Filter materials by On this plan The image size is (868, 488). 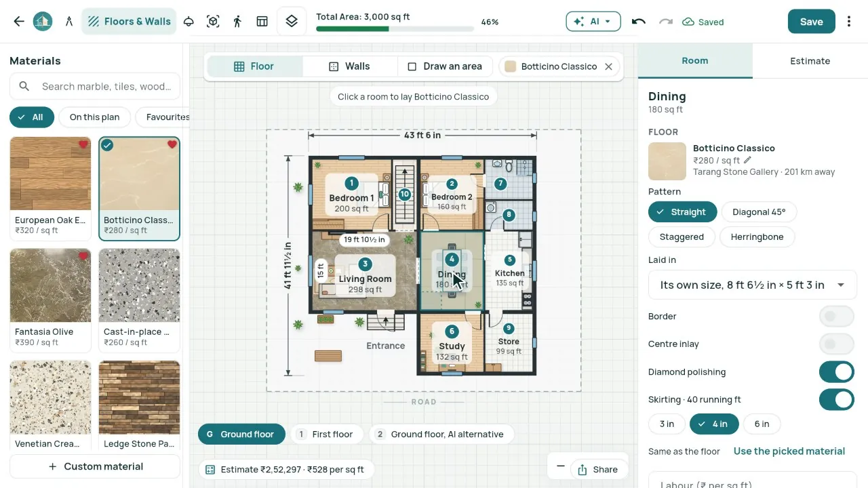coord(94,117)
